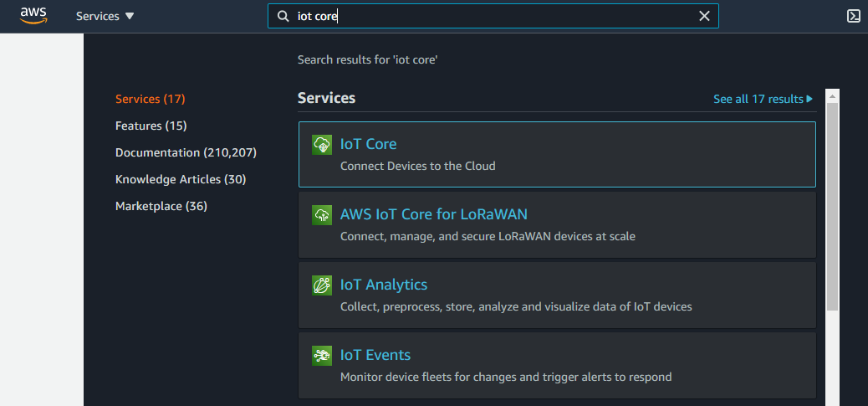Image resolution: width=868 pixels, height=406 pixels.
Task: Click the 'Search results for iot core' text
Action: point(368,59)
